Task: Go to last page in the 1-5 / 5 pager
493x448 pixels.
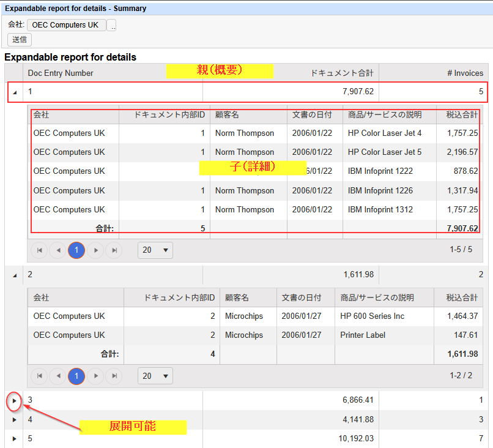Action: point(114,250)
